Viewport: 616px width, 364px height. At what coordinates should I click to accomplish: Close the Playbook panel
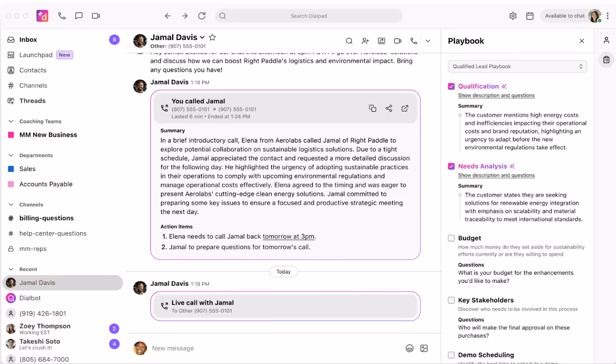tap(582, 41)
